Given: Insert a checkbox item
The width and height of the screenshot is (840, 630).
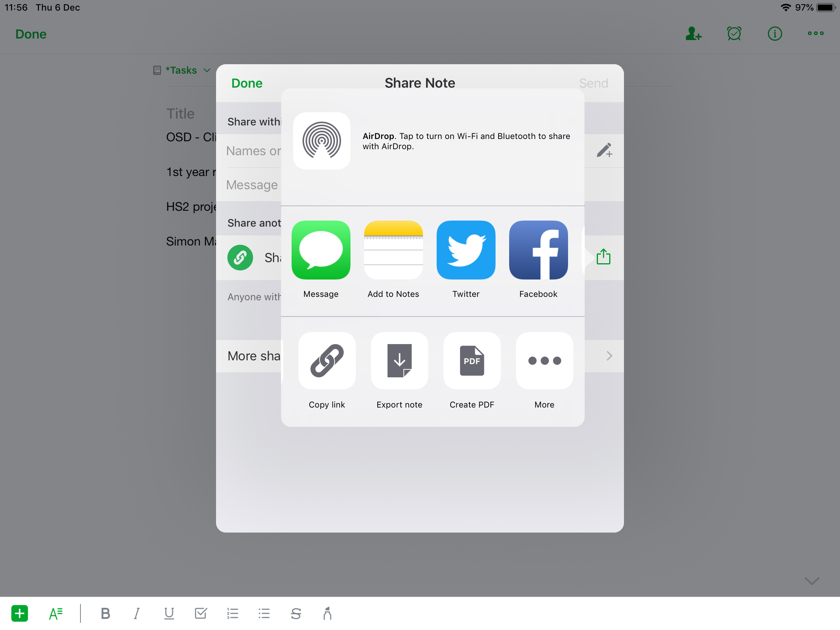Looking at the screenshot, I should (x=201, y=613).
